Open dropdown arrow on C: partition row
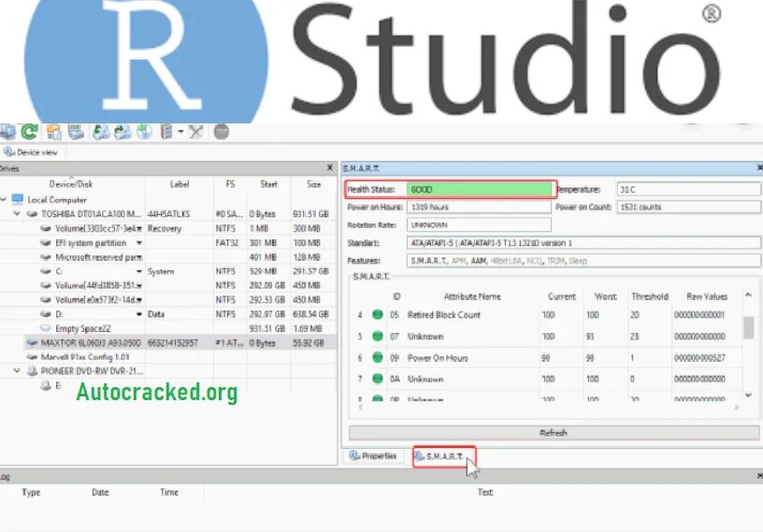Screen dimensions: 763x532 (139, 271)
